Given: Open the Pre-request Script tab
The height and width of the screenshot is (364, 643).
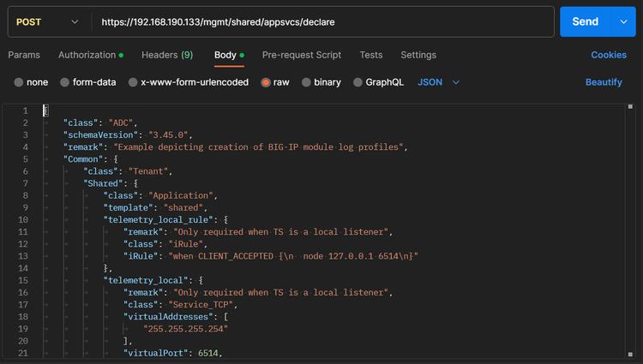Looking at the screenshot, I should 303,55.
